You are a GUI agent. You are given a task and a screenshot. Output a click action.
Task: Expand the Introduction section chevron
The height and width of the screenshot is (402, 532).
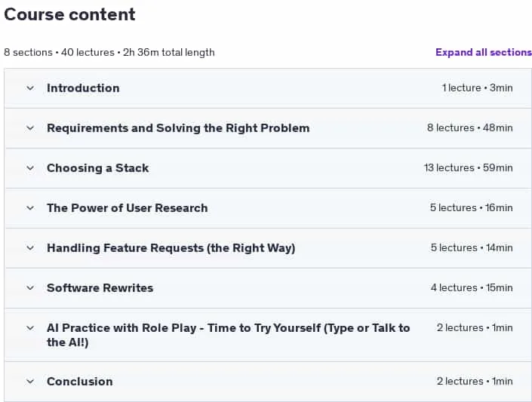[x=30, y=88]
